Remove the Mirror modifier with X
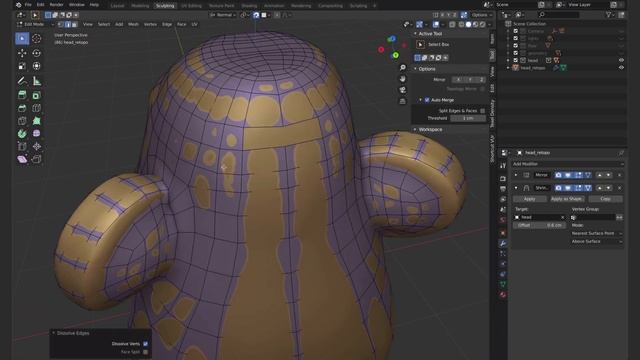640x360 pixels. 619,175
